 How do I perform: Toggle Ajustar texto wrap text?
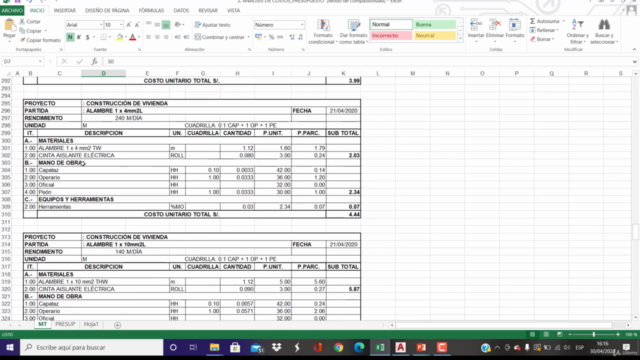click(213, 25)
